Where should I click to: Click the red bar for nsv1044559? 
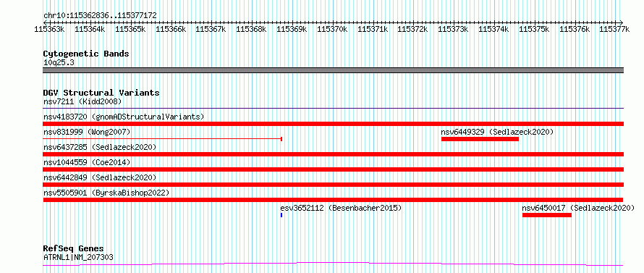point(334,169)
